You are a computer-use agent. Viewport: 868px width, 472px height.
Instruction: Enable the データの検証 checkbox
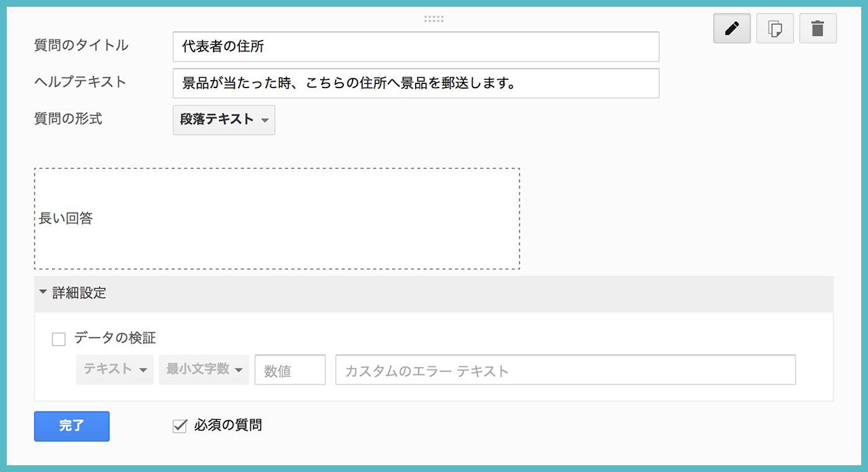point(59,340)
